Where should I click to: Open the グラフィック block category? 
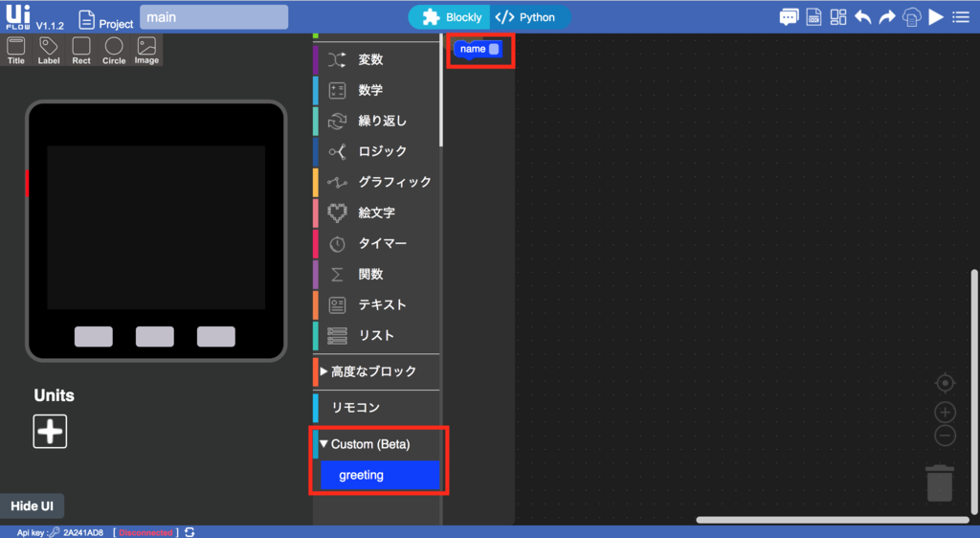376,182
